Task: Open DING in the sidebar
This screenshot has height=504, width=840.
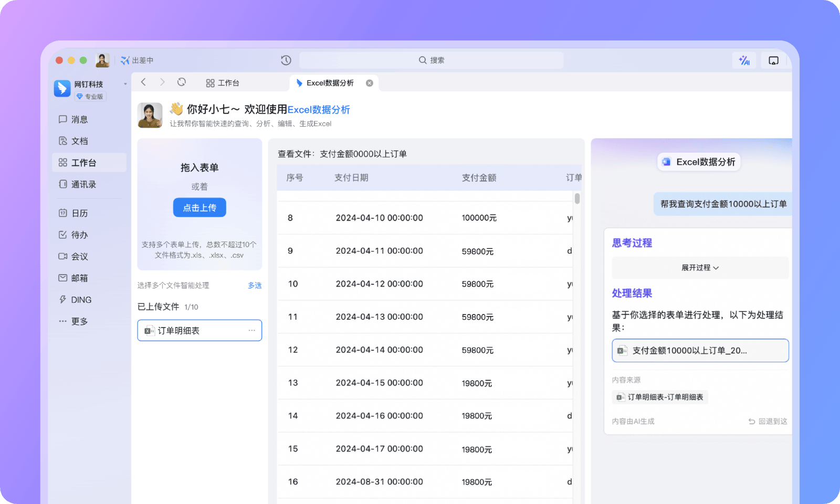Action: [81, 300]
